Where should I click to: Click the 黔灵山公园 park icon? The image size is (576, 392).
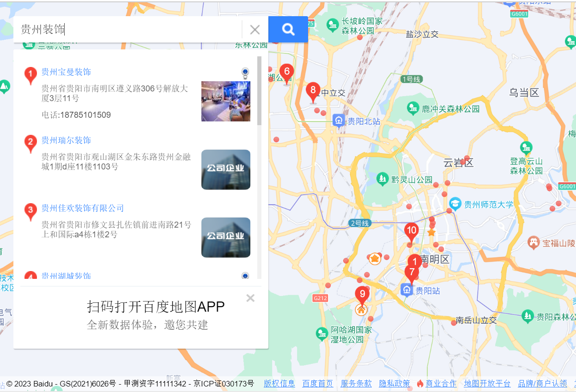[382, 179]
